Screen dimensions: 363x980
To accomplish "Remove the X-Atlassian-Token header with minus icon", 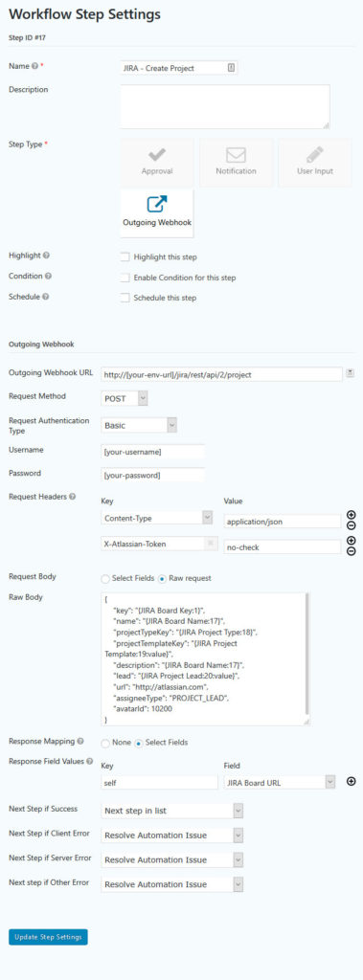I will coord(352,550).
